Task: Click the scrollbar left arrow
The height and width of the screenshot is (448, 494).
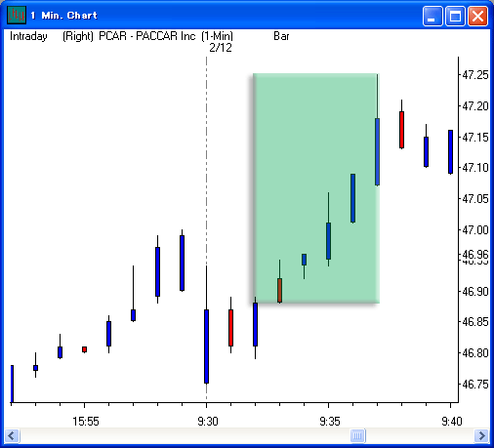Action: (12, 435)
